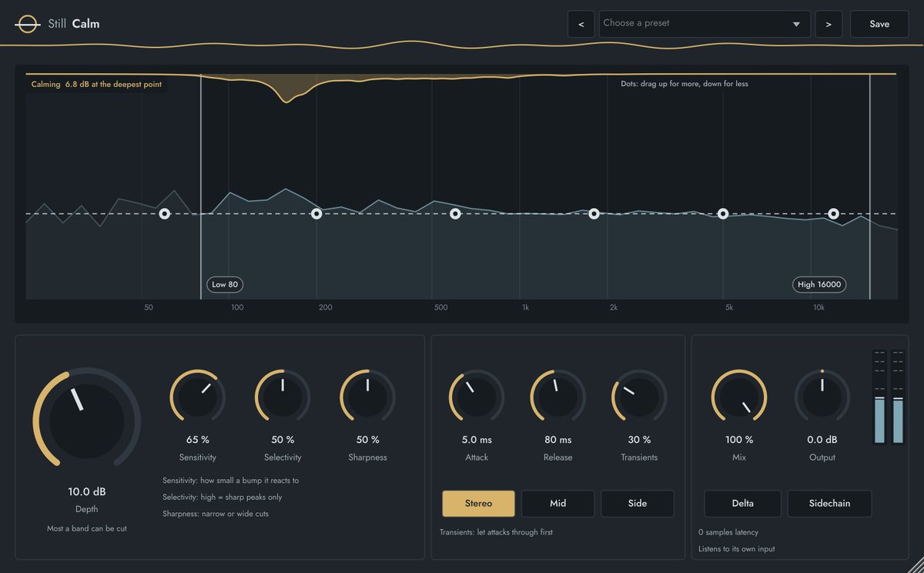Click the Calming 6.8 dB readout

(x=96, y=85)
